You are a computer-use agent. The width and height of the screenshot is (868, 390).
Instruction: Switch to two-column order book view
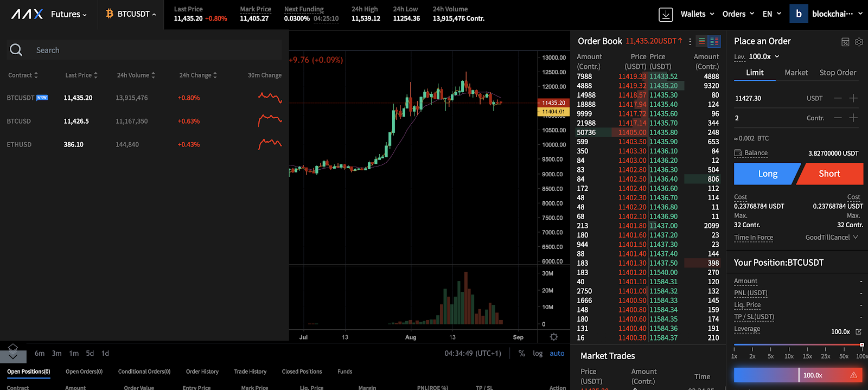(714, 41)
